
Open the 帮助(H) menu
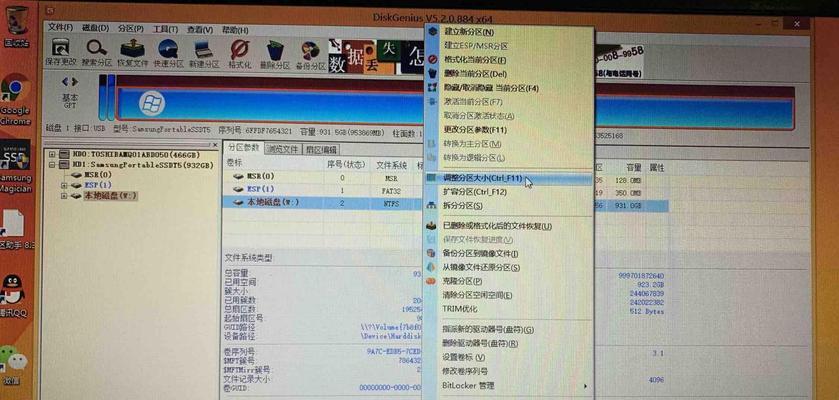point(235,30)
